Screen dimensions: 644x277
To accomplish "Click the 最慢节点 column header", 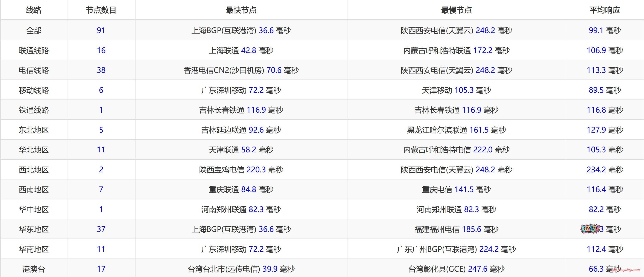I will click(x=456, y=10).
